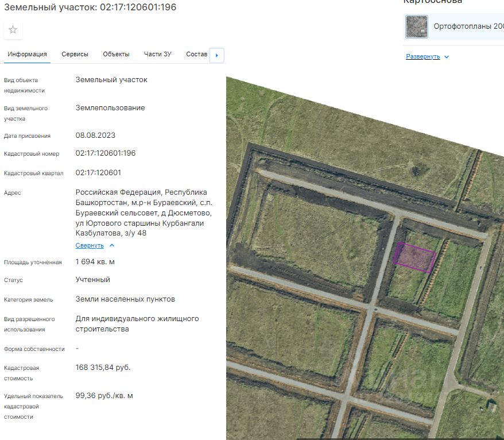The width and height of the screenshot is (504, 440).
Task: Choose the Ортофотопланы basemap label
Action: (x=468, y=26)
